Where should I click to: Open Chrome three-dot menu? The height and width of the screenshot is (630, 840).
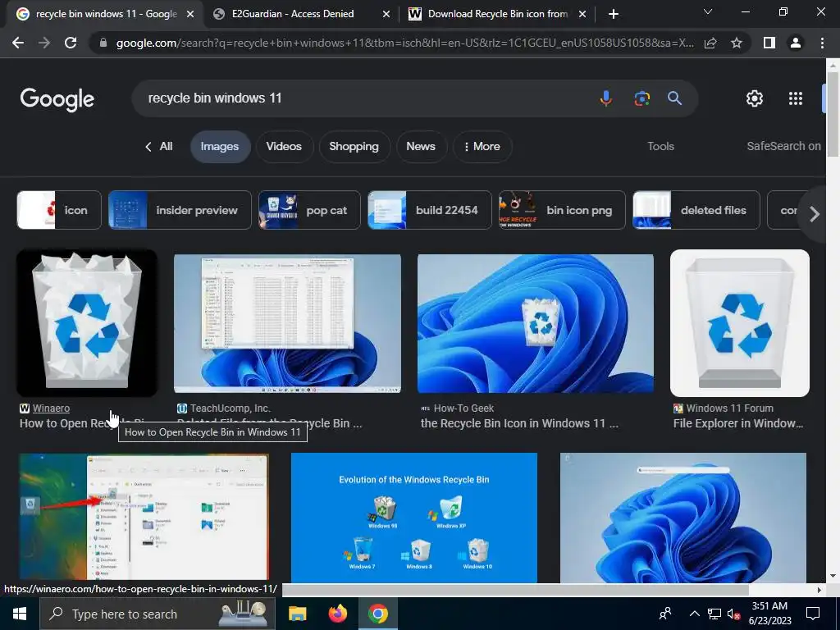(x=822, y=43)
